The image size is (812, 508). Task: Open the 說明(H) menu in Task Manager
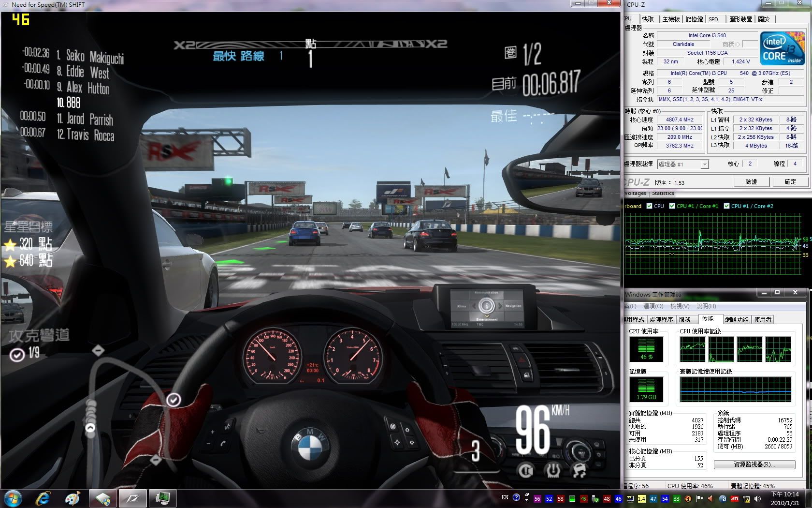click(x=706, y=306)
